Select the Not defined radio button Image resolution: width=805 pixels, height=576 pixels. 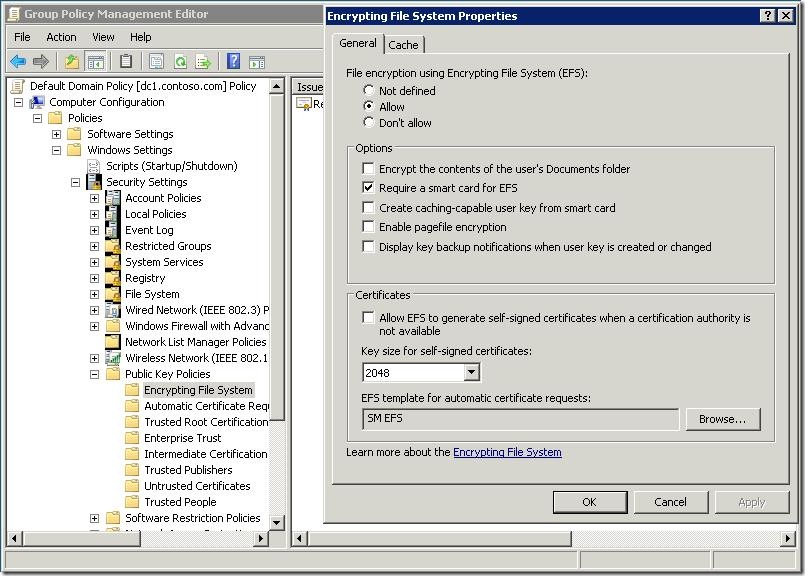click(368, 90)
